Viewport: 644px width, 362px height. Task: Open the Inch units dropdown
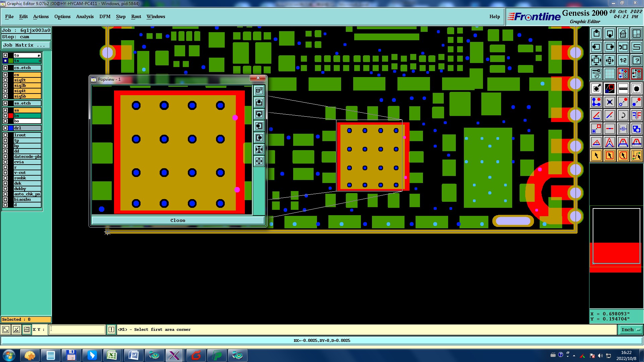pyautogui.click(x=630, y=330)
